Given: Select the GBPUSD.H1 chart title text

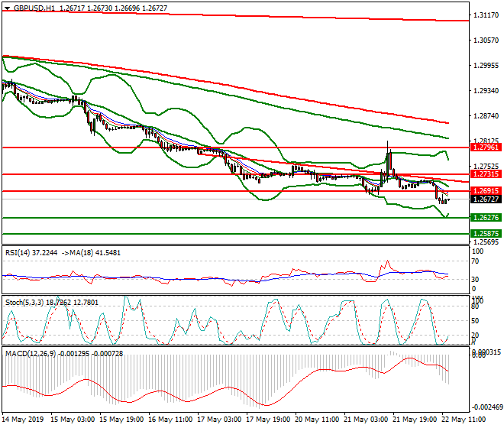Looking at the screenshot, I should click(x=34, y=8).
